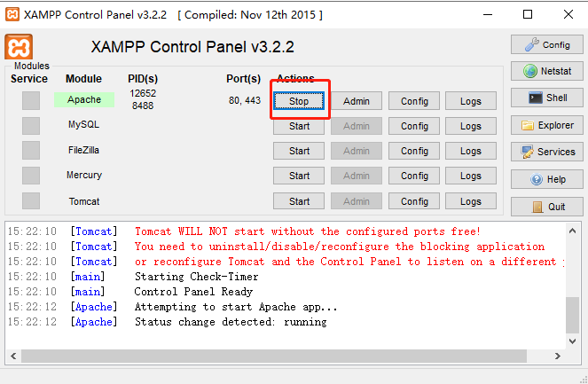Stop the Apache module
This screenshot has height=384, width=588.
(299, 101)
